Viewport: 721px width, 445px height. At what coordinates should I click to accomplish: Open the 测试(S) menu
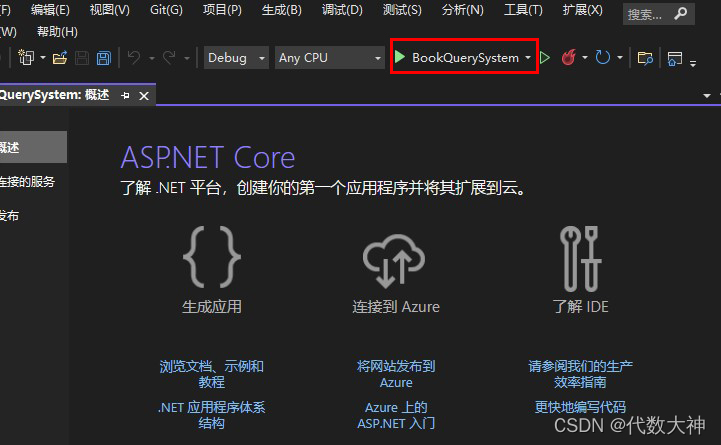(x=402, y=10)
